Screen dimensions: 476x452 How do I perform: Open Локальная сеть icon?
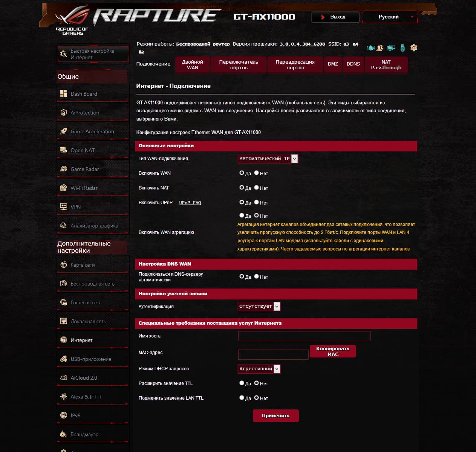(x=63, y=321)
